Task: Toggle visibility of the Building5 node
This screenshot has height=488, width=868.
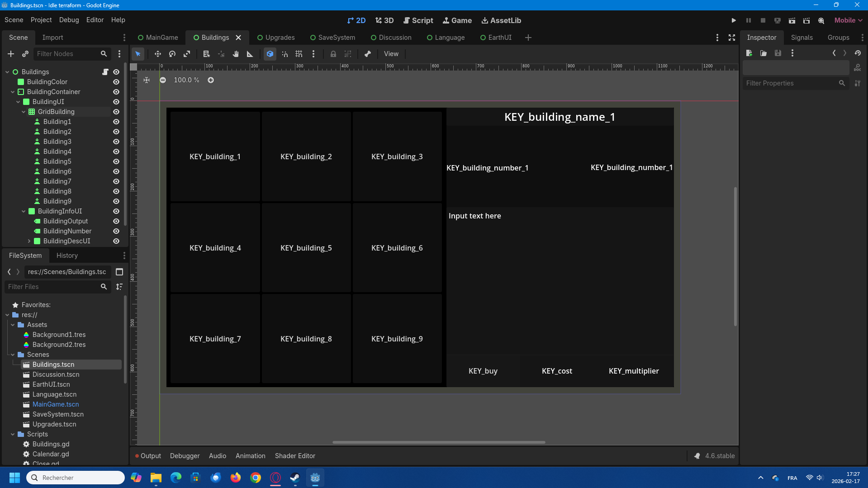Action: [116, 161]
